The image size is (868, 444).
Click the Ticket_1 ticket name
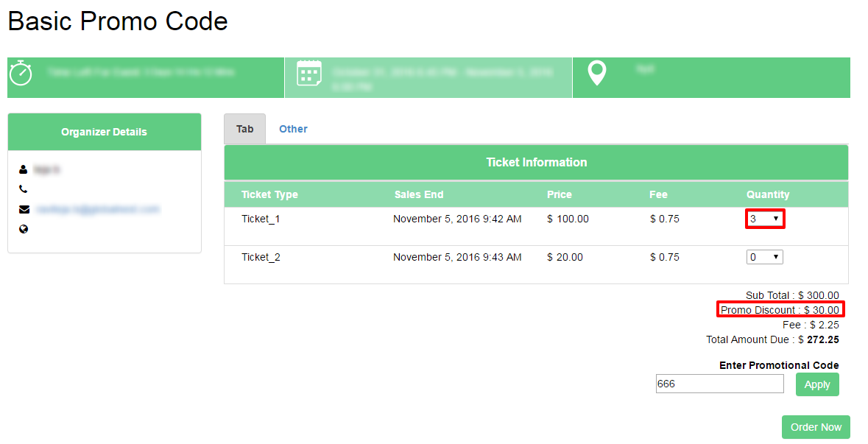click(261, 219)
